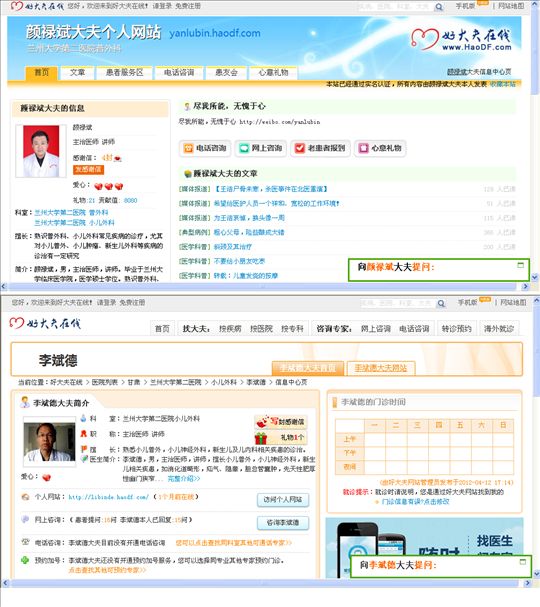Click the 访问个人网站 button
Screen dimensions: 540x607
pyautogui.click(x=283, y=500)
